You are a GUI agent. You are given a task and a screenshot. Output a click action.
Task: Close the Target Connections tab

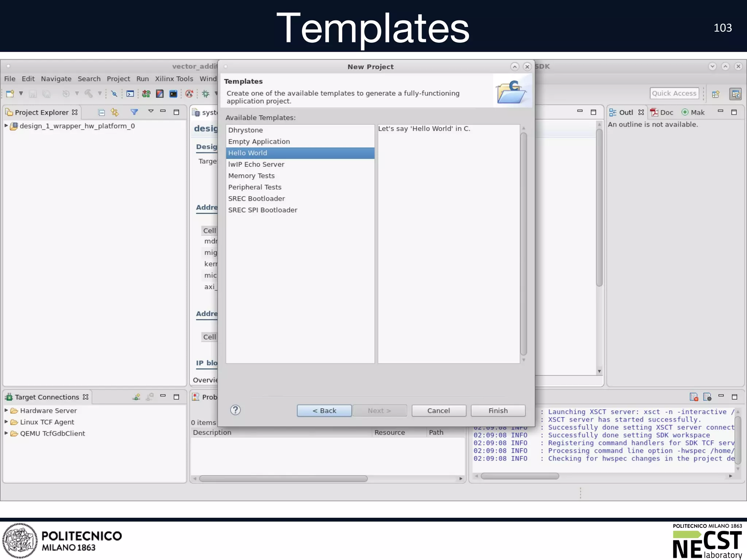pos(86,397)
